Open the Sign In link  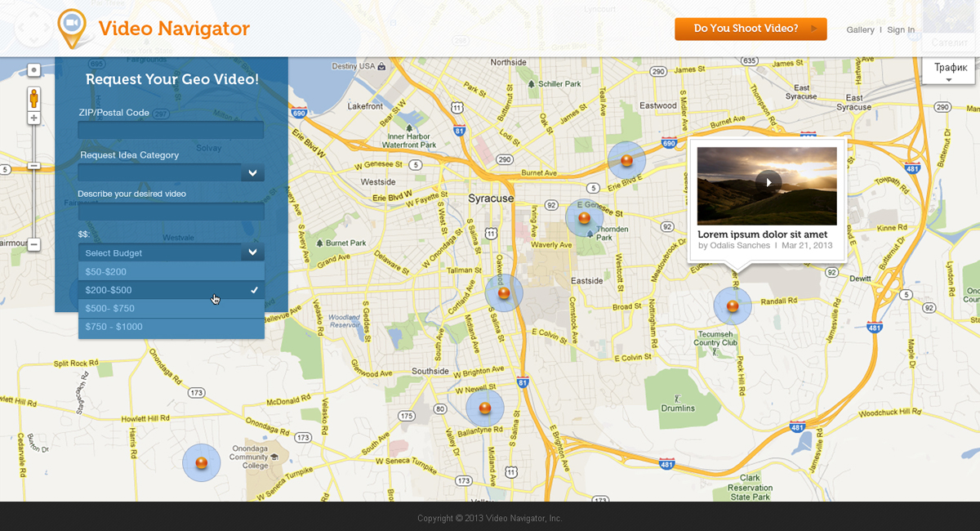[x=901, y=30]
